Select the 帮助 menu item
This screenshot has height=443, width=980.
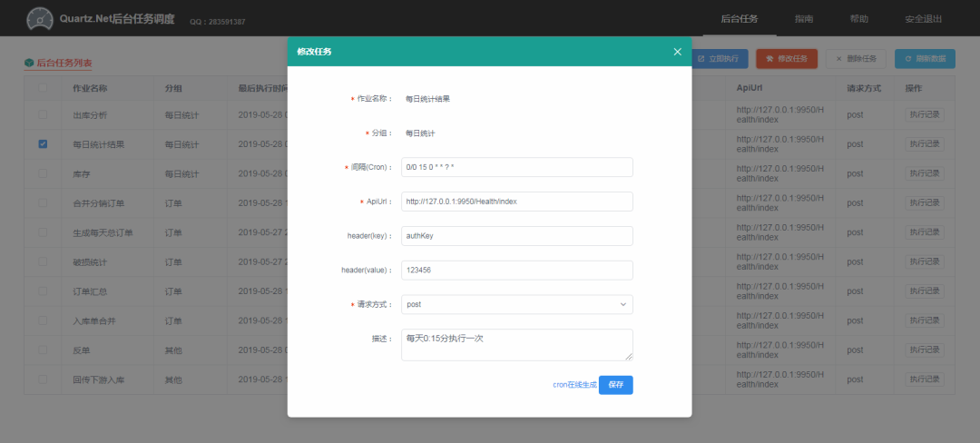coord(858,19)
